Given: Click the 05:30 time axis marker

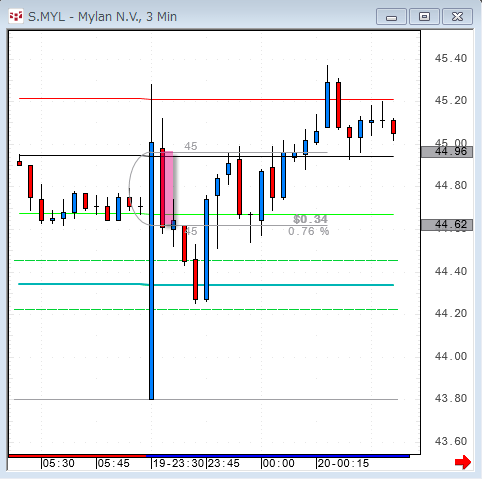Looking at the screenshot, I should (58, 464).
